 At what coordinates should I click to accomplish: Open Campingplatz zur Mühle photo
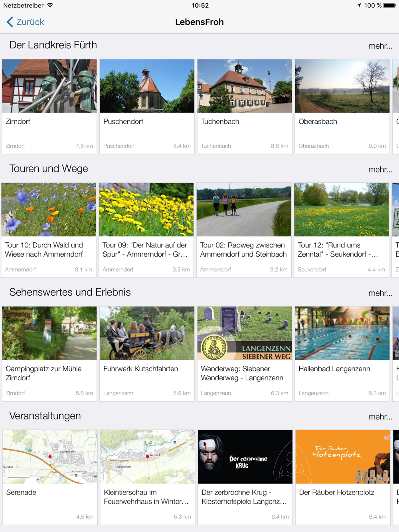49,333
